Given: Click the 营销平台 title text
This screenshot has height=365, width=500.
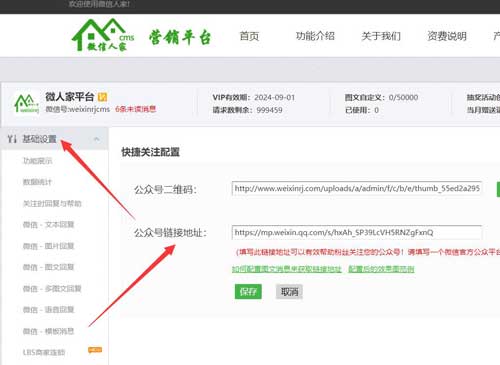Looking at the screenshot, I should click(180, 37).
